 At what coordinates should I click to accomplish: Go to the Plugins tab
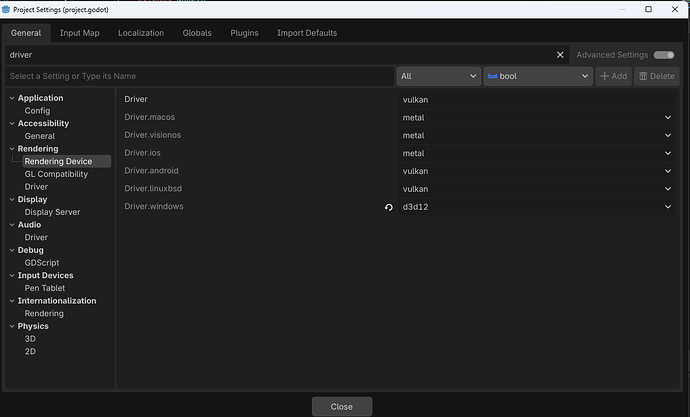tap(244, 33)
